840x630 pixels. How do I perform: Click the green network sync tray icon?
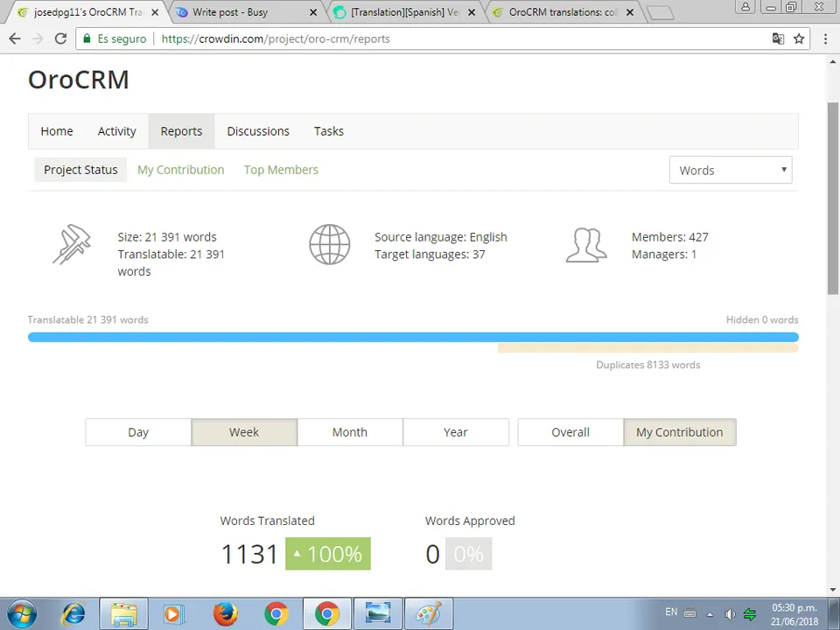(750, 614)
